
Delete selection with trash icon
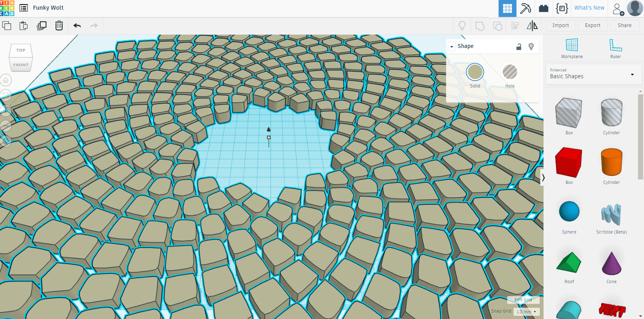(x=59, y=26)
